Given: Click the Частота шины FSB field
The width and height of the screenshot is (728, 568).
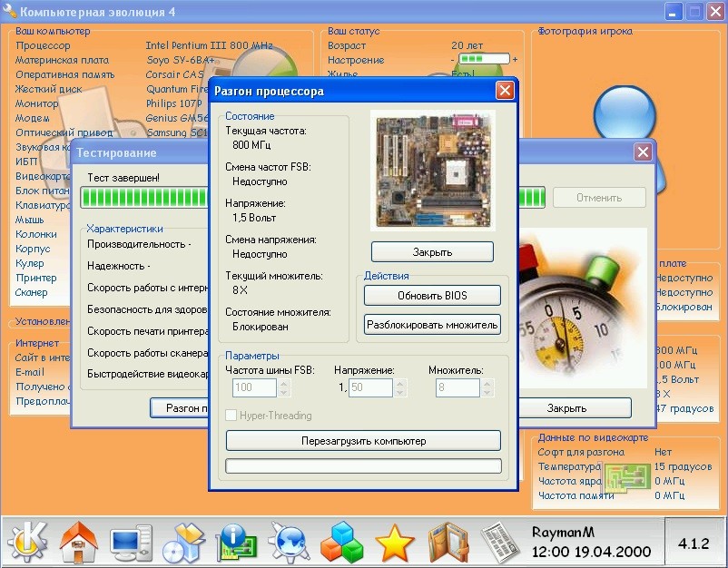Looking at the screenshot, I should coord(254,387).
